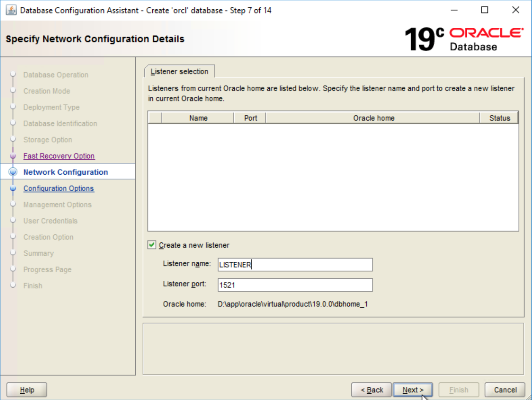
Task: Click the Oracle home column header
Action: (373, 118)
